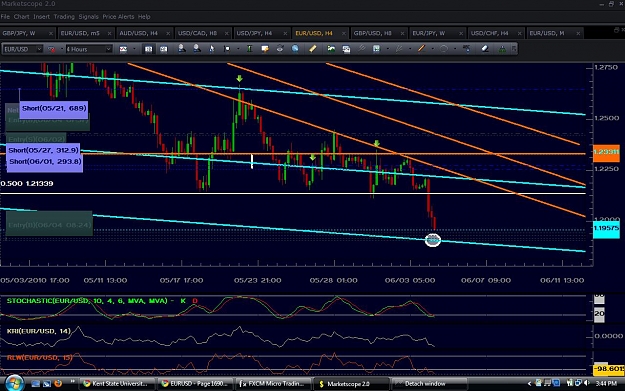Viewport: 625px width, 391px height.
Task: Click the bid/ask data source icon
Action: [x=51, y=49]
